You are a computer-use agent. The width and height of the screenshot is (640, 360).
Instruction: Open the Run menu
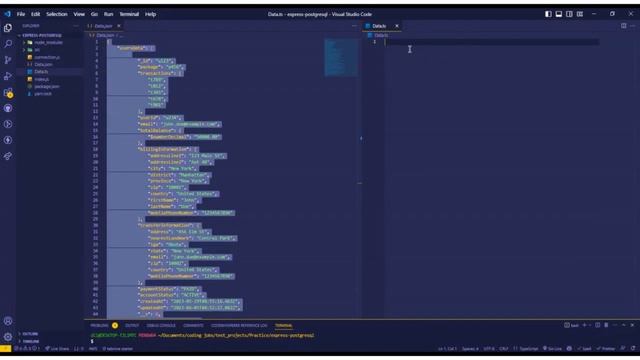click(x=109, y=14)
